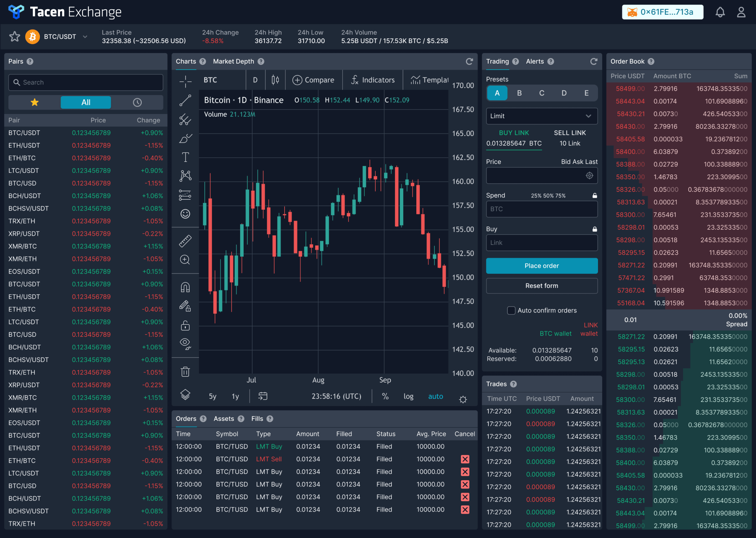Favorite BTC/USDT with the star icon

[15, 36]
